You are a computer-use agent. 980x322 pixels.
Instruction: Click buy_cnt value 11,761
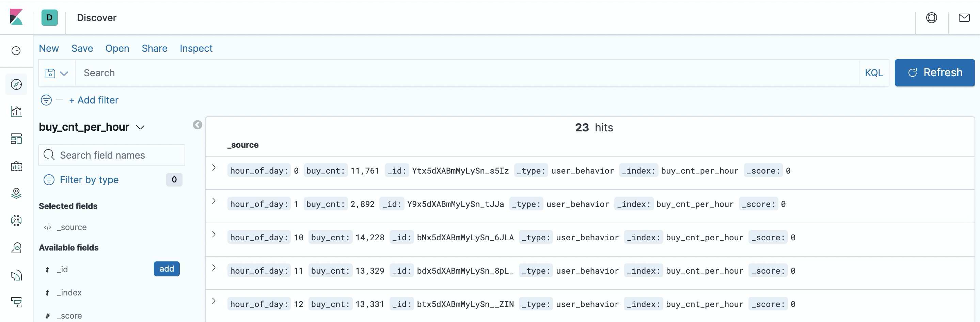pos(365,171)
